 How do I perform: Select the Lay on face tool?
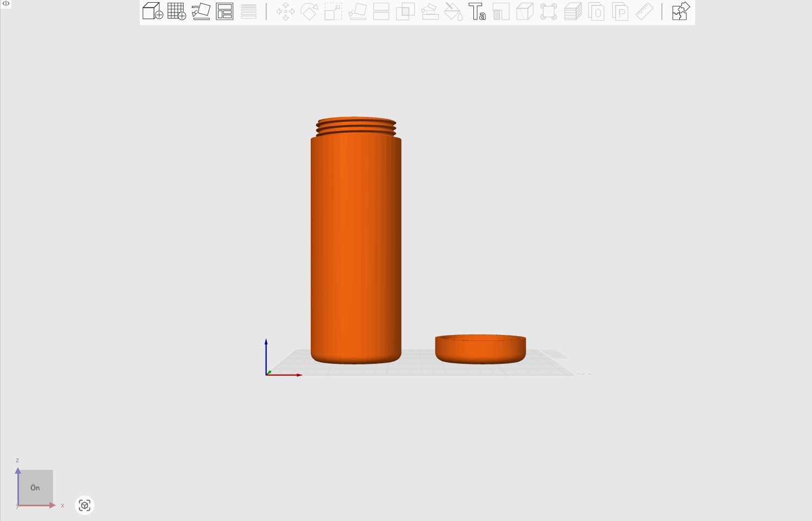tap(357, 11)
